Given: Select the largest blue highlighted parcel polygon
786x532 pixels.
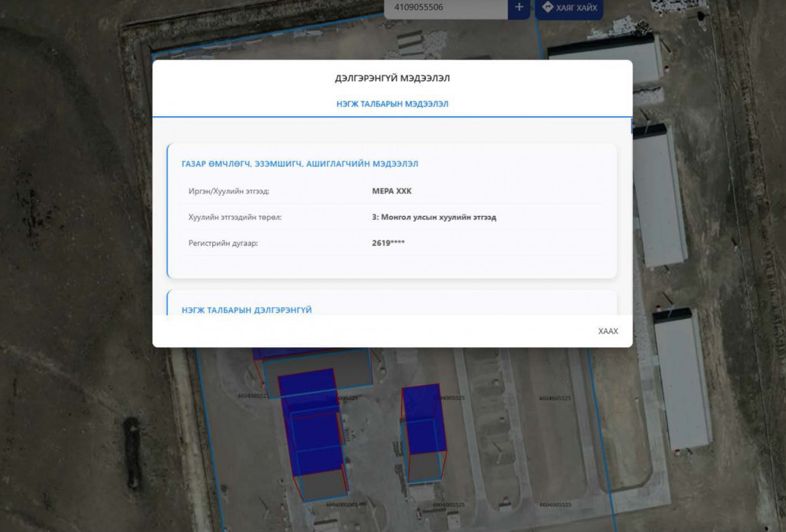Looking at the screenshot, I should [310, 424].
